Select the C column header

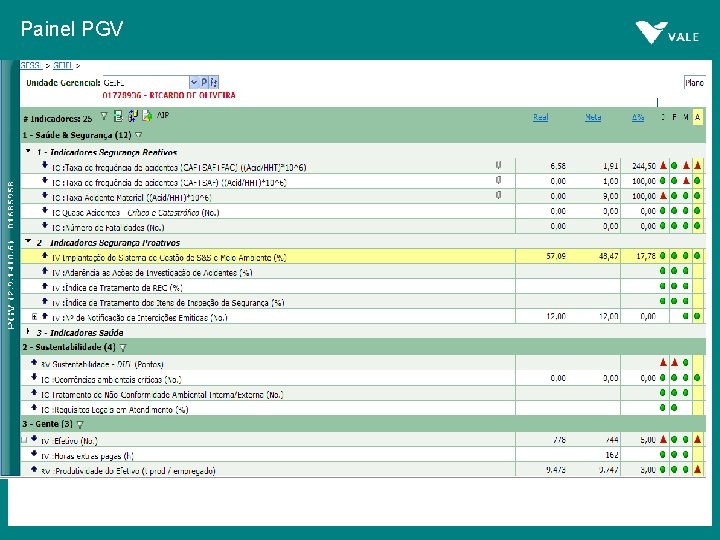(663, 118)
